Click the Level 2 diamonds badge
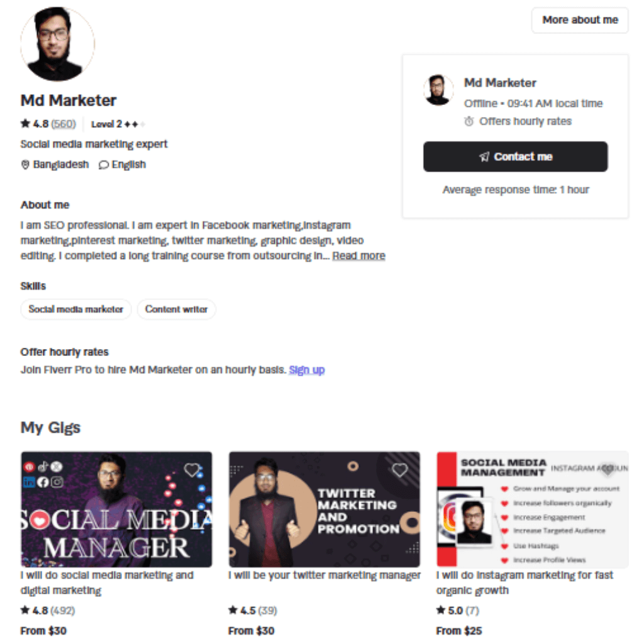Image resolution: width=644 pixels, height=644 pixels. point(118,124)
